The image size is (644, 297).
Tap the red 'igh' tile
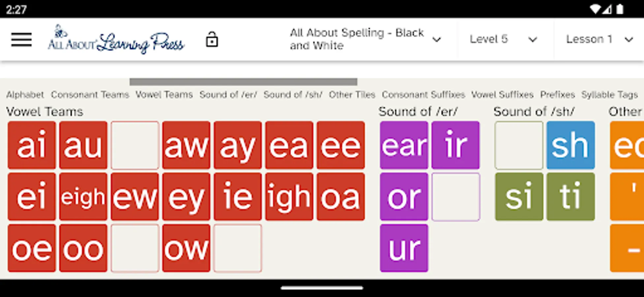point(289,197)
